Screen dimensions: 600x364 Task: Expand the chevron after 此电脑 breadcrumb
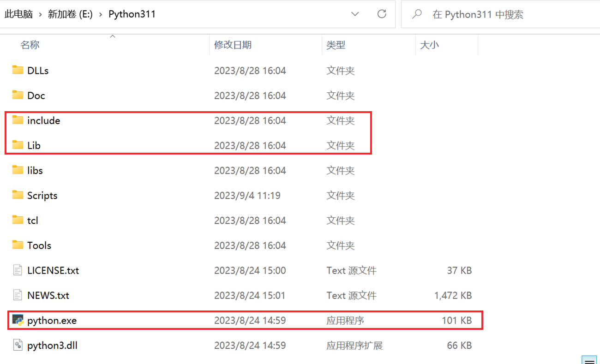tap(40, 14)
